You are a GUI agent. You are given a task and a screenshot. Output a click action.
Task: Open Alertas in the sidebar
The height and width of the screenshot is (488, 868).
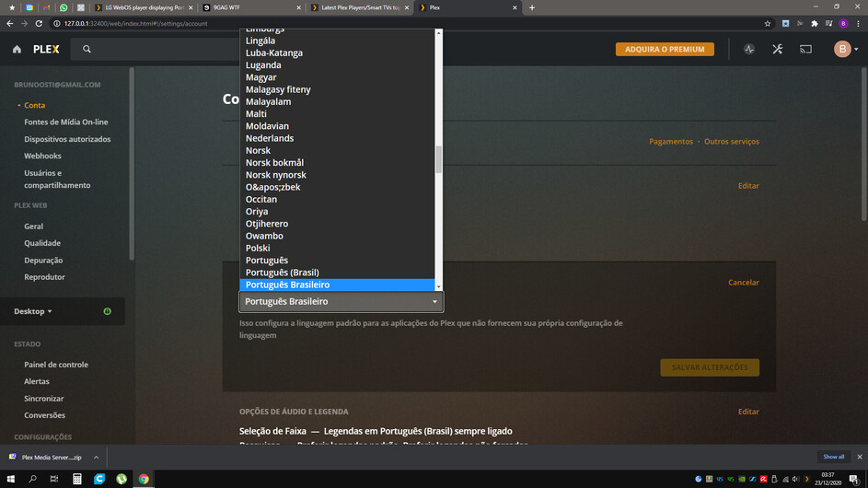coord(37,381)
